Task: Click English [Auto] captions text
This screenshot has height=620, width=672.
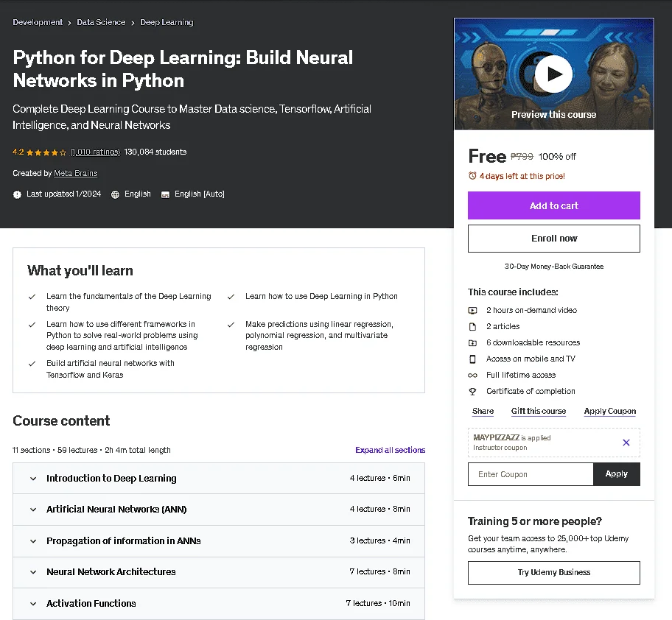Action: 199,194
